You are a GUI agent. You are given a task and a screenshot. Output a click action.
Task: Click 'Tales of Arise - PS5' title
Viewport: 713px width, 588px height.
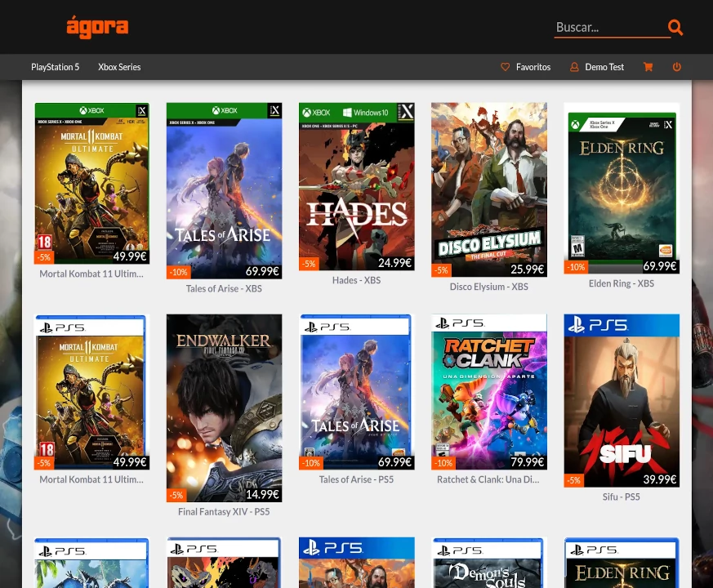pyautogui.click(x=356, y=479)
